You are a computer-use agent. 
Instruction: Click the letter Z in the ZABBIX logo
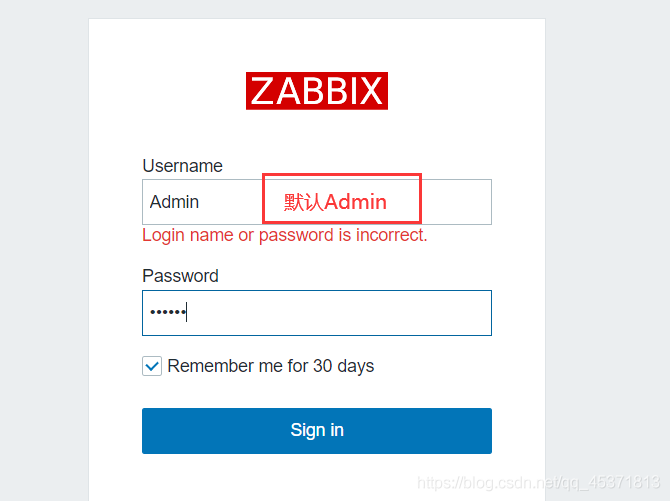tap(262, 91)
